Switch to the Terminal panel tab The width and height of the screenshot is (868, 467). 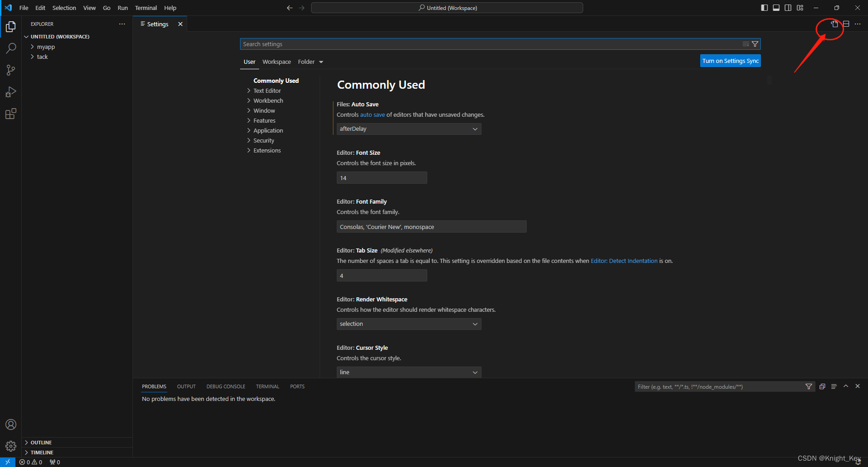[268, 386]
